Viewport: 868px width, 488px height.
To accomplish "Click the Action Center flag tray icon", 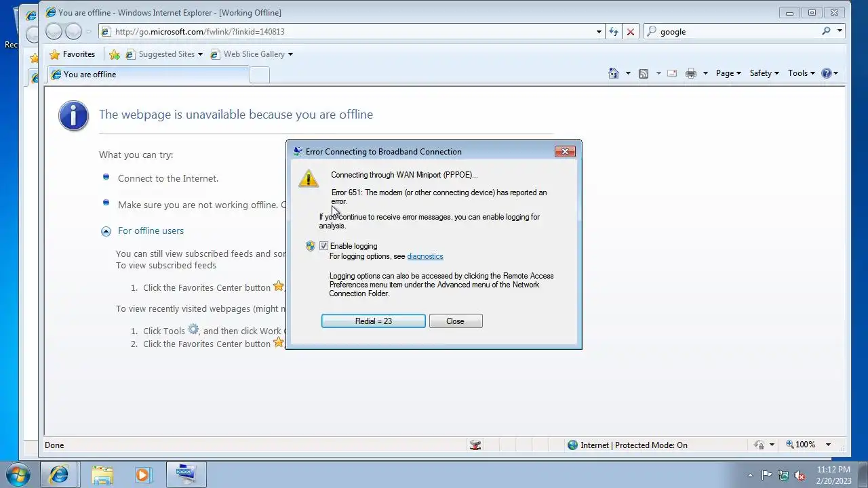I will [x=766, y=475].
